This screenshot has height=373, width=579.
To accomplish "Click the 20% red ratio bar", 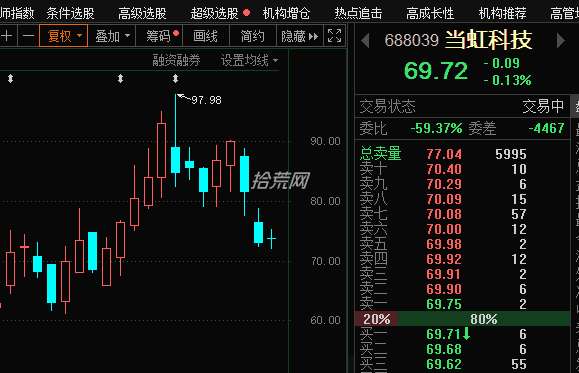I will coord(376,319).
